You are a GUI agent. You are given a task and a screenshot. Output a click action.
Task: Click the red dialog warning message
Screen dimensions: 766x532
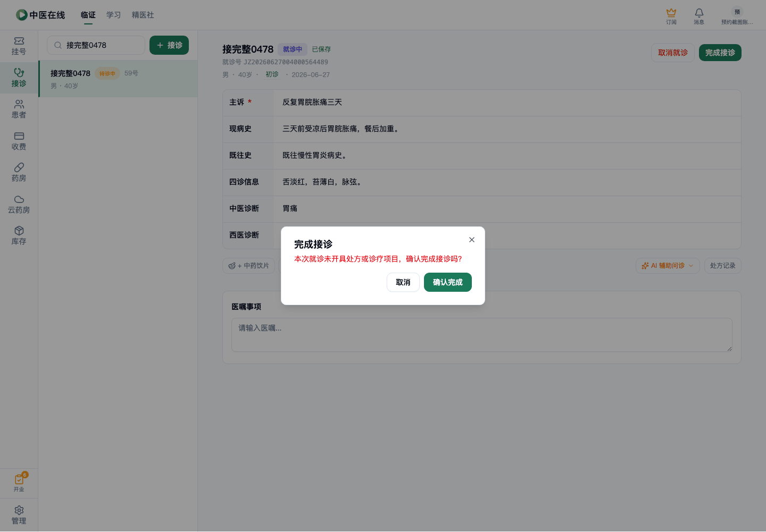pyautogui.click(x=378, y=259)
